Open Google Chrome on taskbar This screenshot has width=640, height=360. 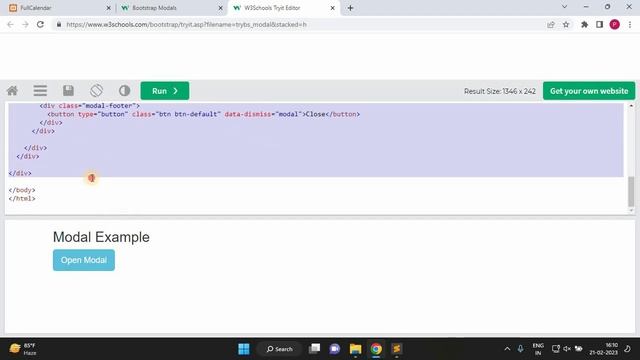point(376,349)
